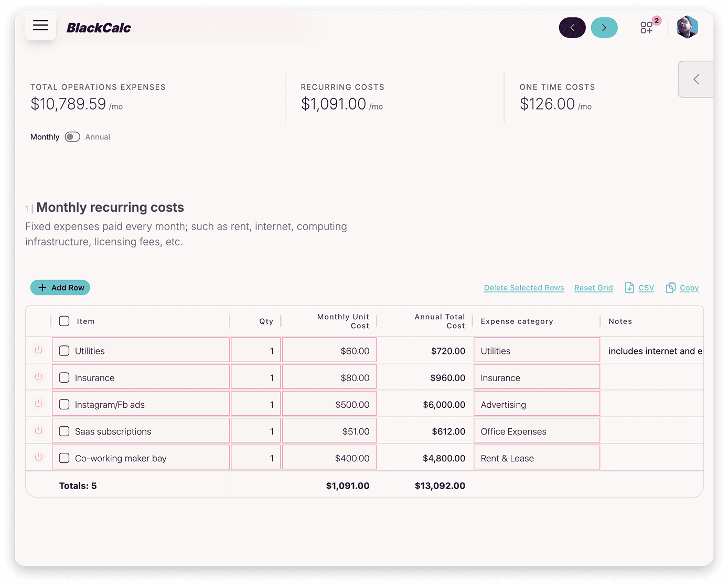Viewport: 728px width, 585px height.
Task: Download the recurring costs grid as CSV
Action: (x=639, y=287)
